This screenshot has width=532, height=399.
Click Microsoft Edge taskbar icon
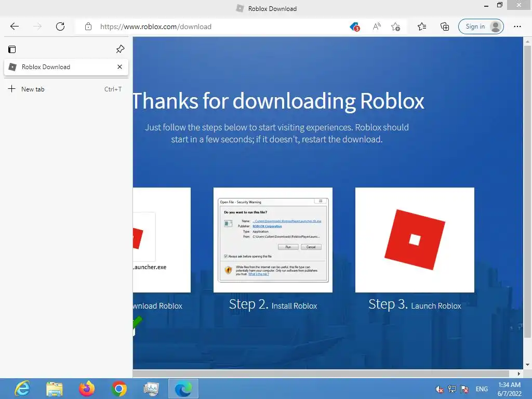point(183,389)
